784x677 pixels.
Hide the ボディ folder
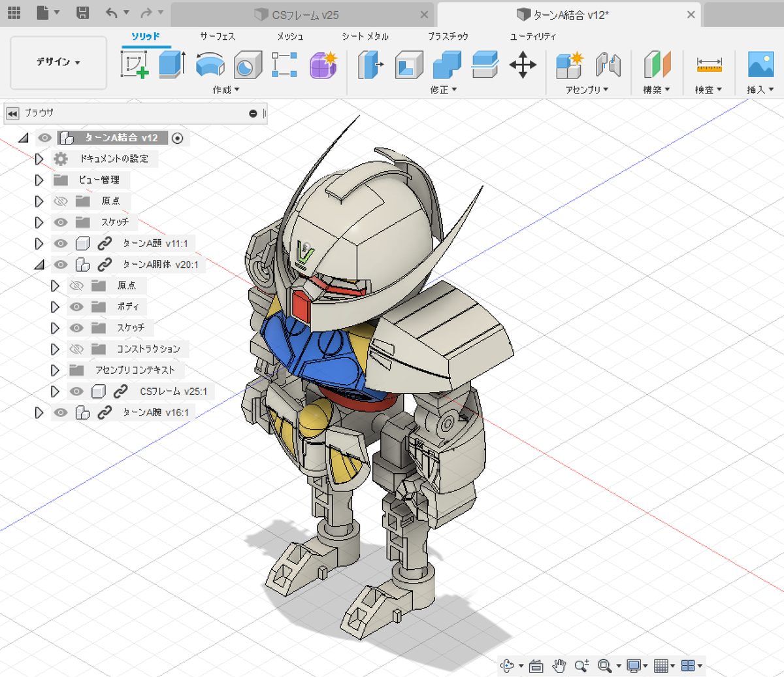click(x=76, y=306)
